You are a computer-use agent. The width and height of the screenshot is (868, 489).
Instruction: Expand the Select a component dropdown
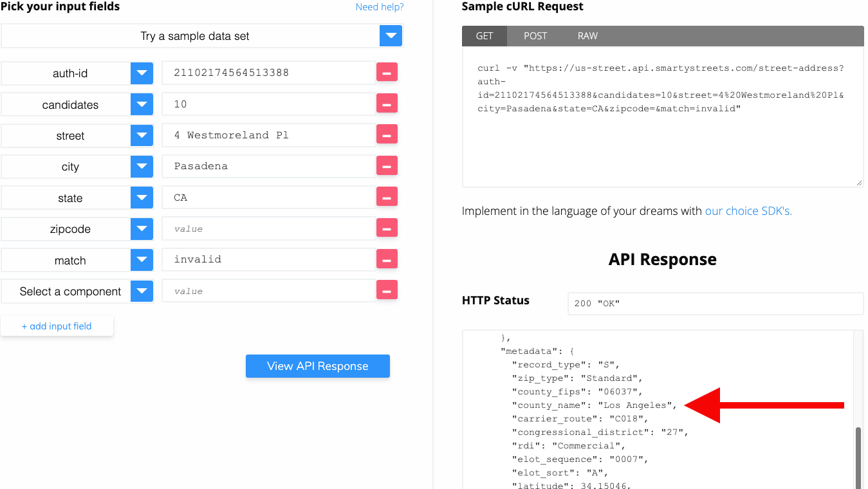pyautogui.click(x=142, y=291)
